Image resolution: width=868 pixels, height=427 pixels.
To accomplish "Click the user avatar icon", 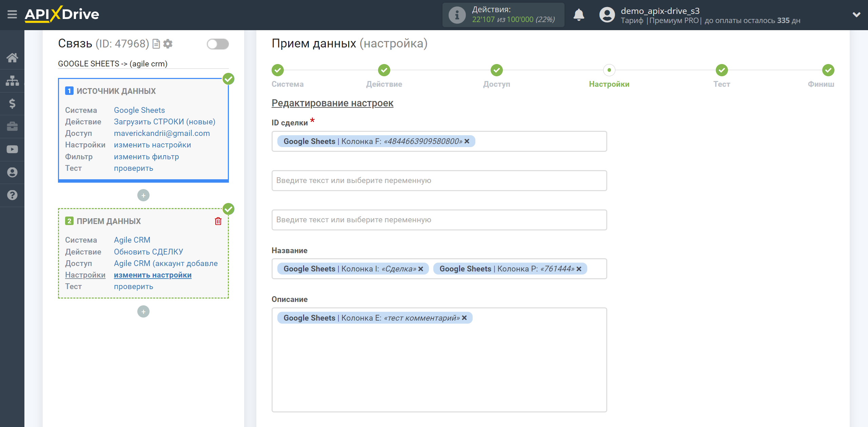I will (x=607, y=15).
